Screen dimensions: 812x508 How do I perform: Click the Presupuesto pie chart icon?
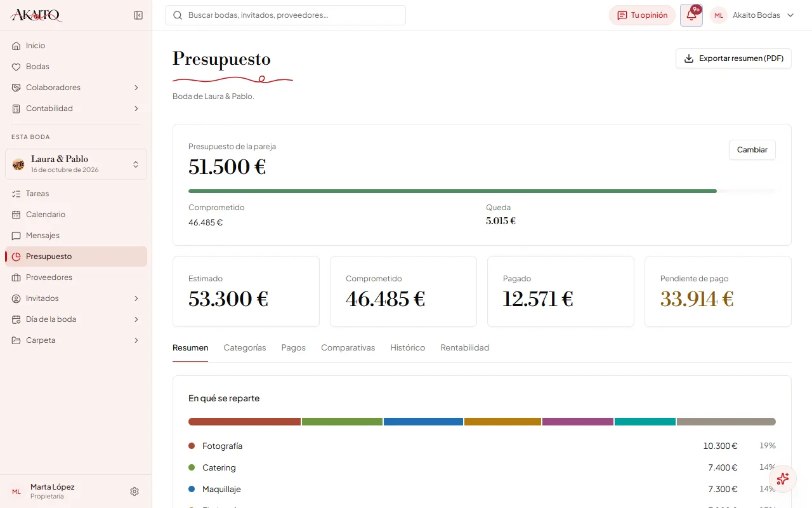point(16,257)
